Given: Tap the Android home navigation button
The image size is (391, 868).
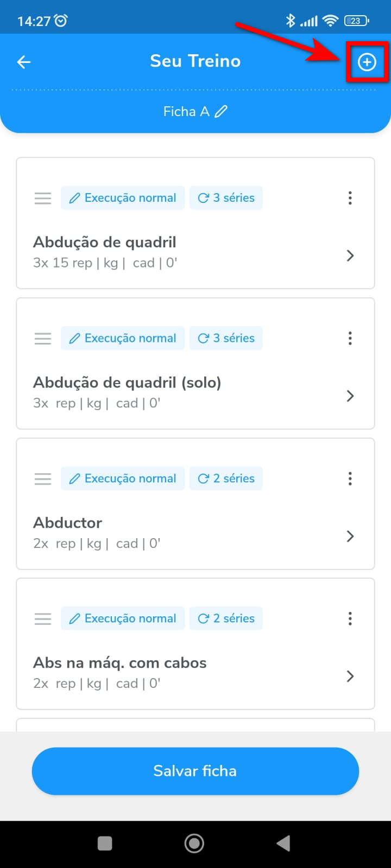Looking at the screenshot, I should 194,843.
